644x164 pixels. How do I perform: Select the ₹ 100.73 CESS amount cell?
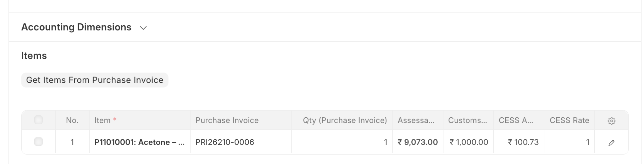coord(519,142)
